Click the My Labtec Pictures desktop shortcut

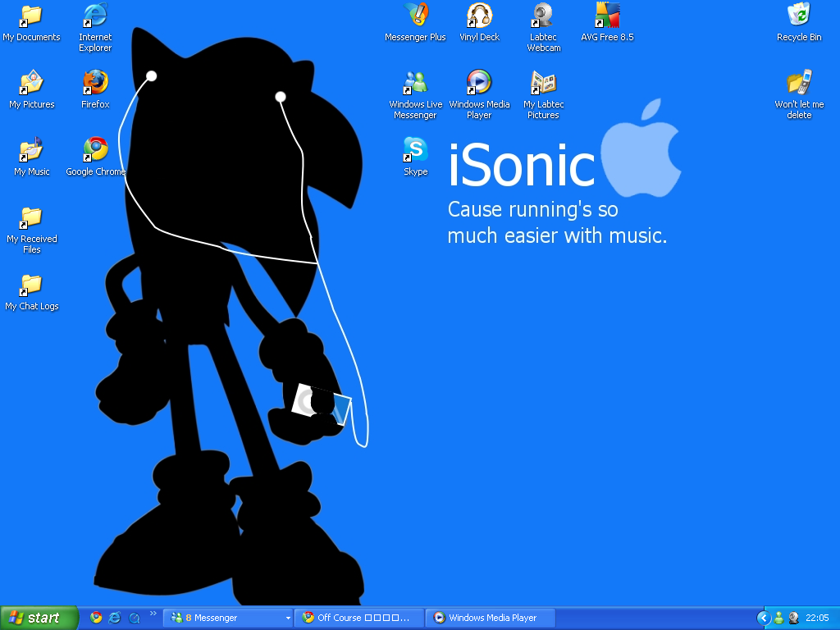[x=544, y=95]
